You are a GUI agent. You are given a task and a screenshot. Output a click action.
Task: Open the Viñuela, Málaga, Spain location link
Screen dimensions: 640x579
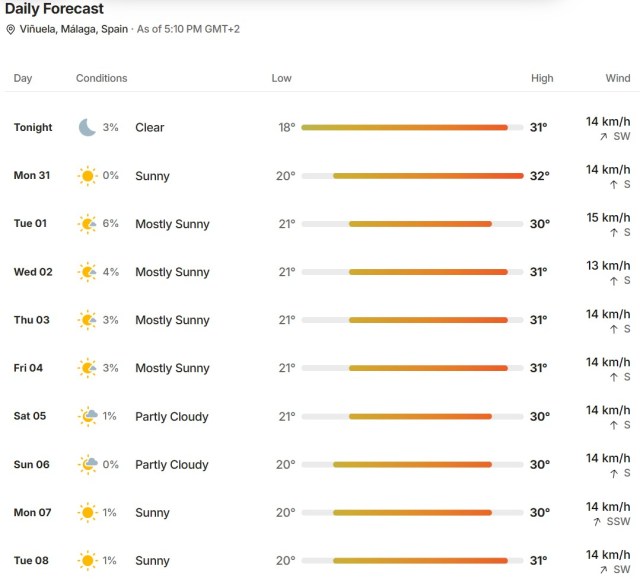pos(73,29)
